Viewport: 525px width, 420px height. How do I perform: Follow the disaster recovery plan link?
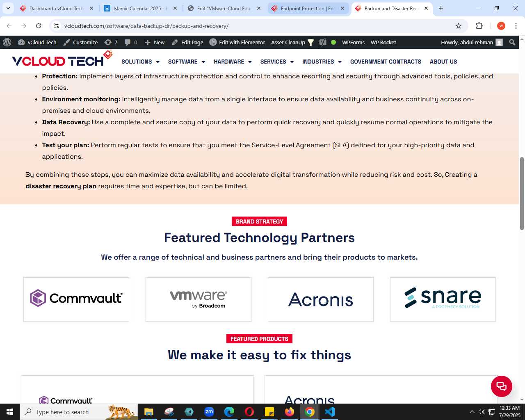[61, 186]
